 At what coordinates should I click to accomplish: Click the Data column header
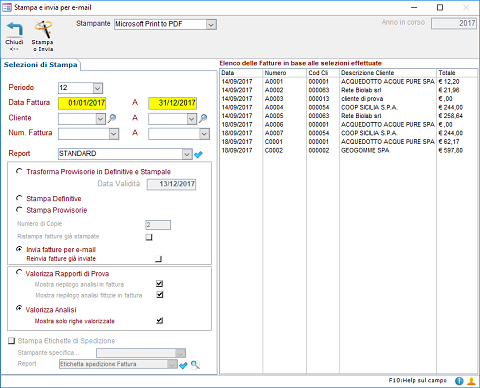tap(241, 73)
